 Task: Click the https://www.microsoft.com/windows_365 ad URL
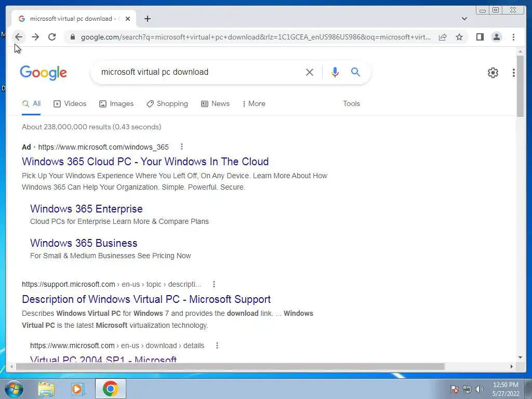[103, 147]
